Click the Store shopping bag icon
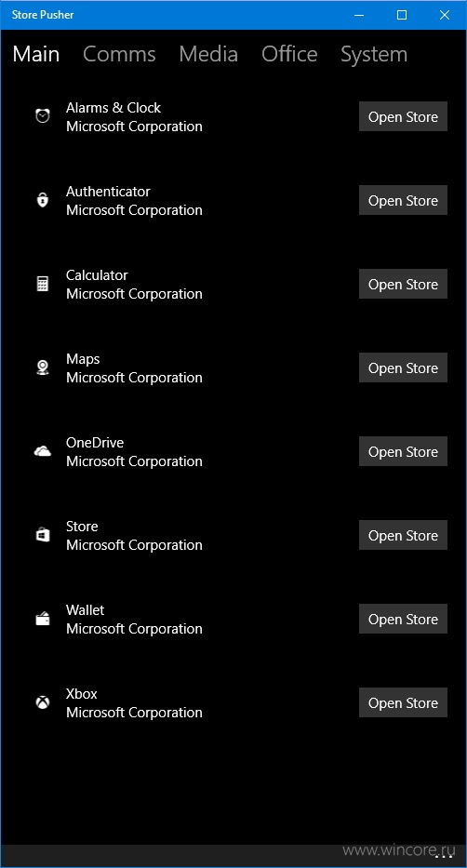This screenshot has width=467, height=868. (43, 535)
